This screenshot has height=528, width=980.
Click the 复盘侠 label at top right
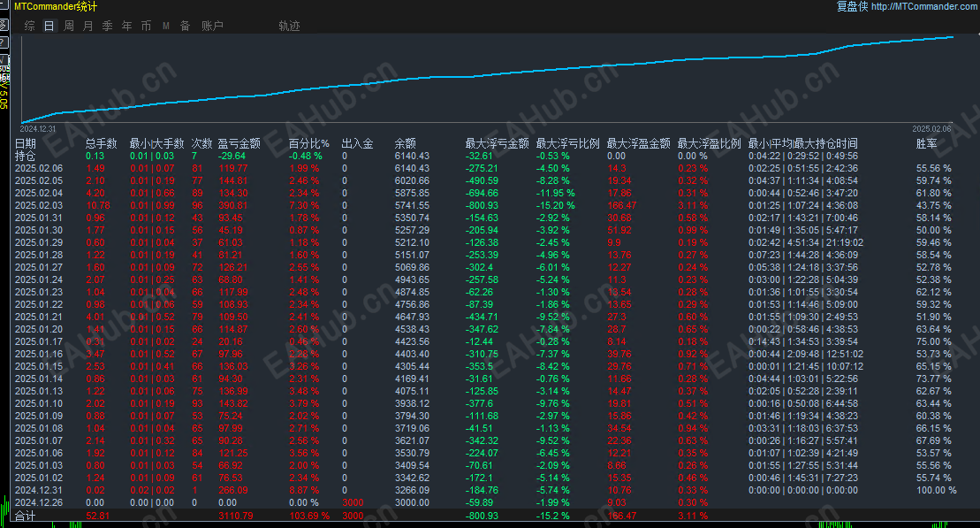[x=853, y=6]
